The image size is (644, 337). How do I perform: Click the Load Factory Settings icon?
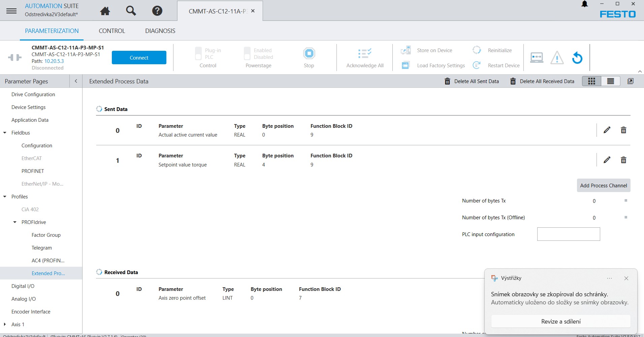coord(406,65)
